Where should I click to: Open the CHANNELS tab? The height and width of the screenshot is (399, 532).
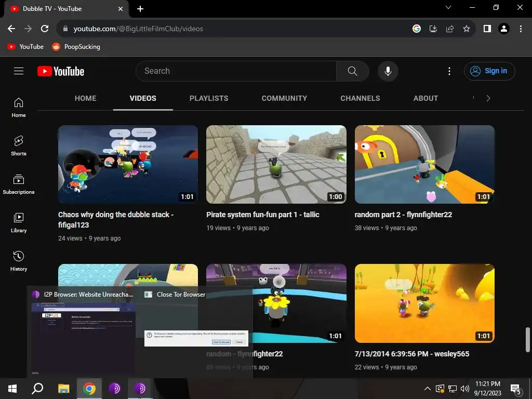[x=360, y=98]
